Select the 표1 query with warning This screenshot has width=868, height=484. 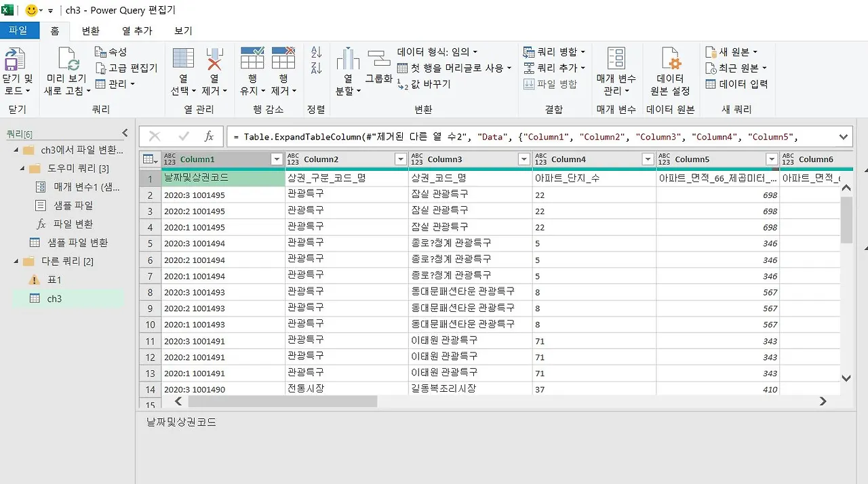[55, 279]
